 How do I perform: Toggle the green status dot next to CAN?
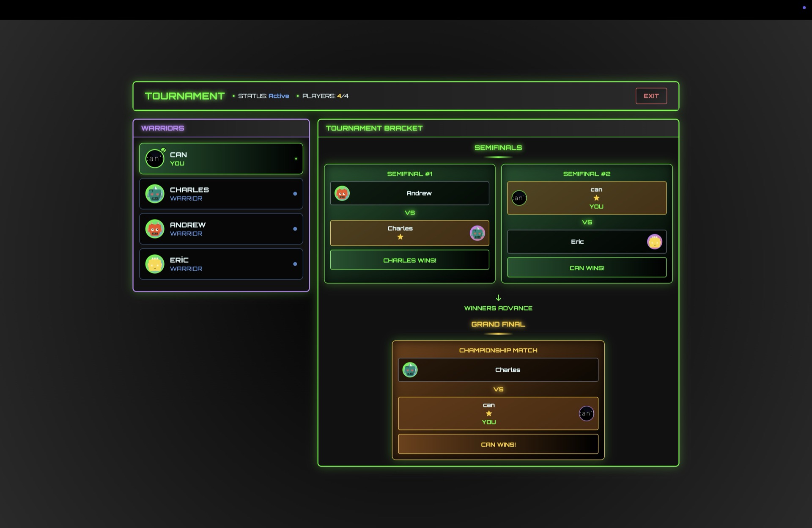[295, 158]
